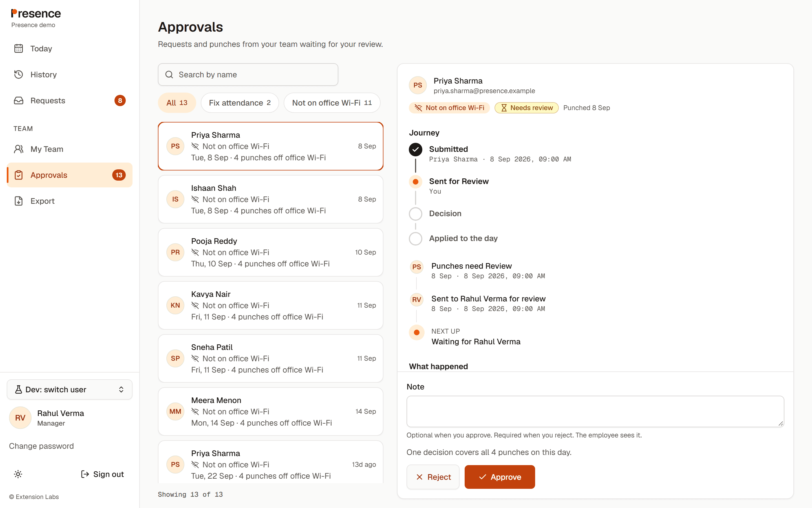Click the Presence logo
Viewport: 812px width, 508px height.
[36, 14]
